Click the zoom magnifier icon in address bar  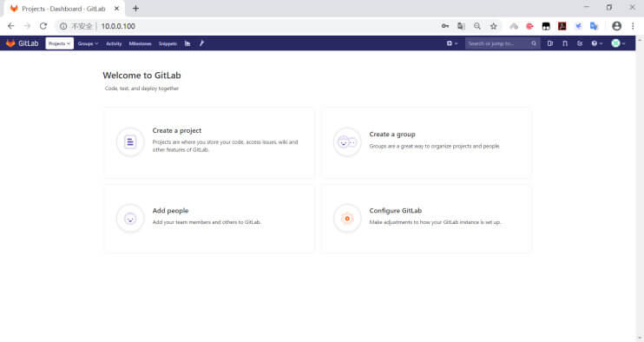coord(477,26)
